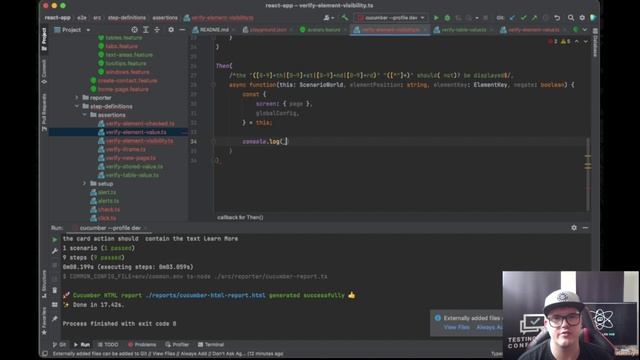Screen dimensions: 640x360
Task: Switch to the README.md editor tab
Action: pyautogui.click(x=213, y=30)
